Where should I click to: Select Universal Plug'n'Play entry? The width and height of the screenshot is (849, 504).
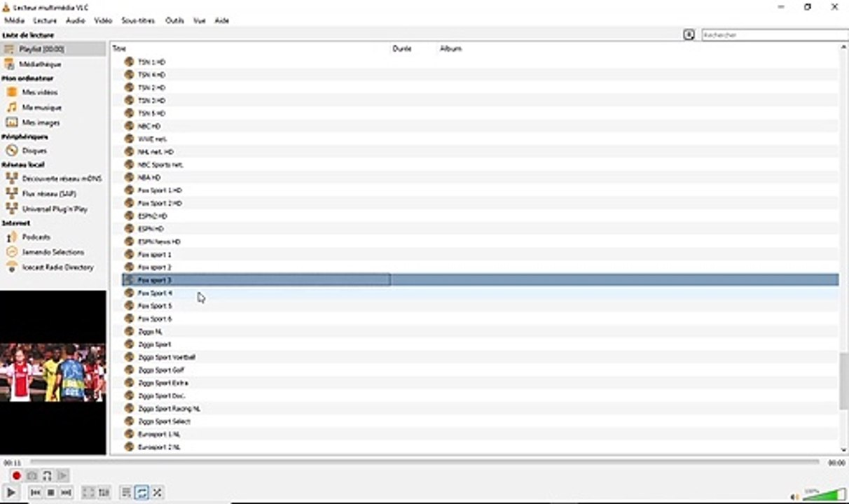(x=53, y=209)
